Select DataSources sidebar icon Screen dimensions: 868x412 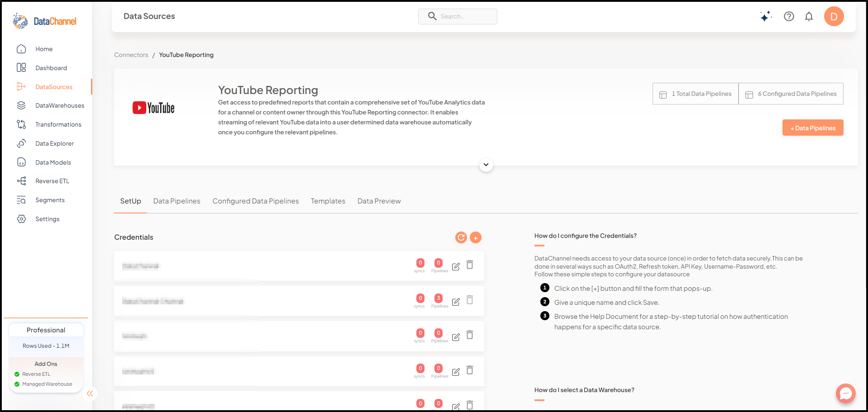[21, 86]
